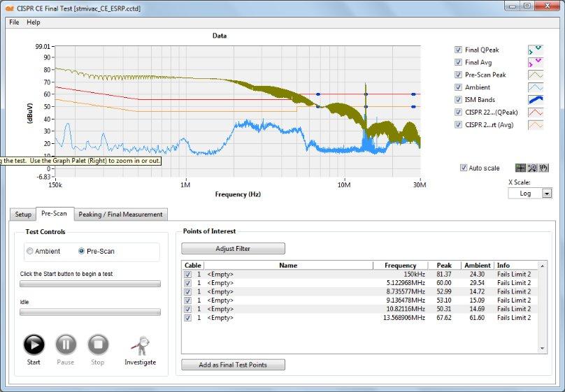
Task: Open the X Scale Log dropdown
Action: pyautogui.click(x=547, y=194)
